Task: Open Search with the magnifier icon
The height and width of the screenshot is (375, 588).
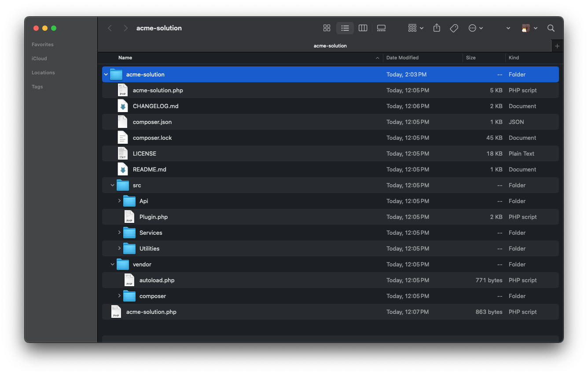Action: point(551,28)
